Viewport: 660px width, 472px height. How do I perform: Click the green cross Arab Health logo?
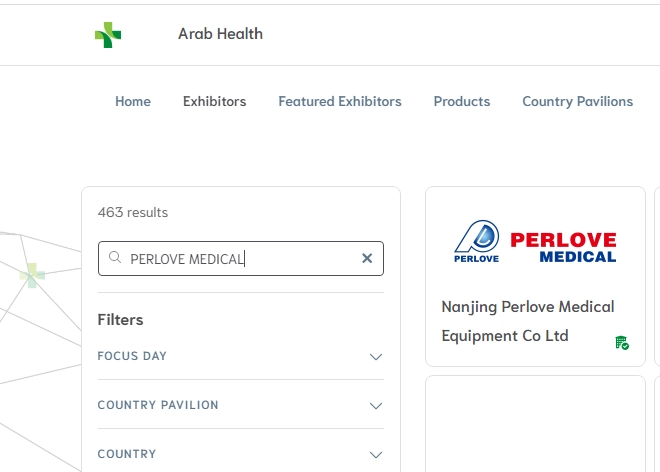[x=108, y=35]
